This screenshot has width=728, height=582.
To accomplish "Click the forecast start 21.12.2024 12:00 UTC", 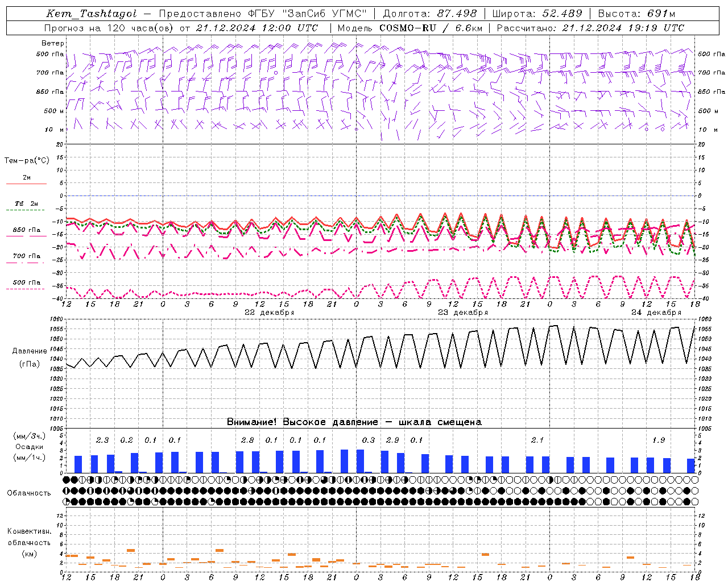I will [257, 28].
